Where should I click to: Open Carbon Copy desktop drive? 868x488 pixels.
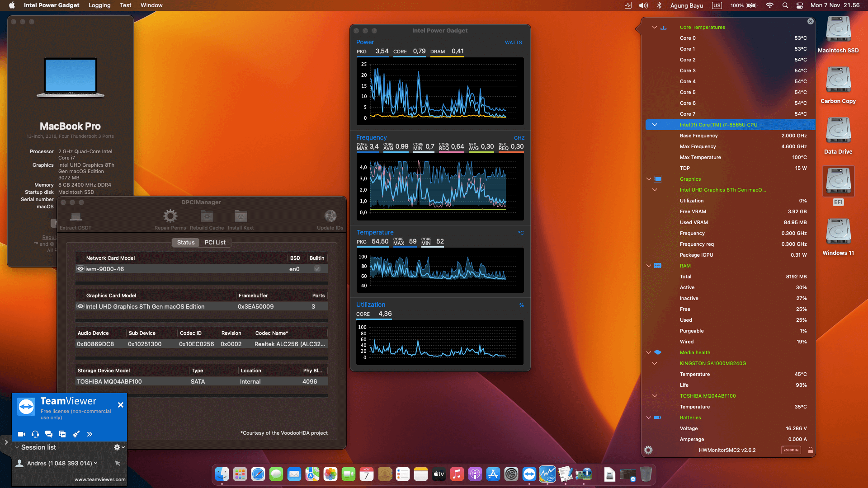[838, 85]
